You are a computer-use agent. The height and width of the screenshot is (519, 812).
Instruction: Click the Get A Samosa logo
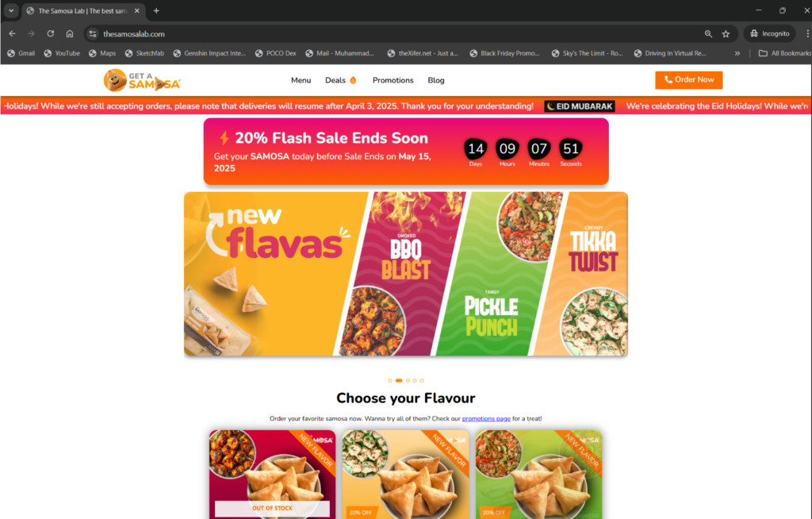tap(142, 80)
